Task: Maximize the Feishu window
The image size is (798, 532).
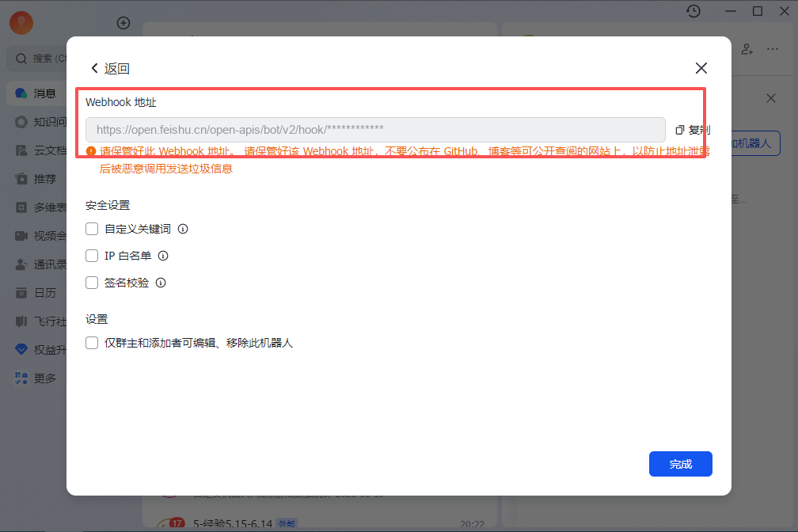Action: [758, 11]
